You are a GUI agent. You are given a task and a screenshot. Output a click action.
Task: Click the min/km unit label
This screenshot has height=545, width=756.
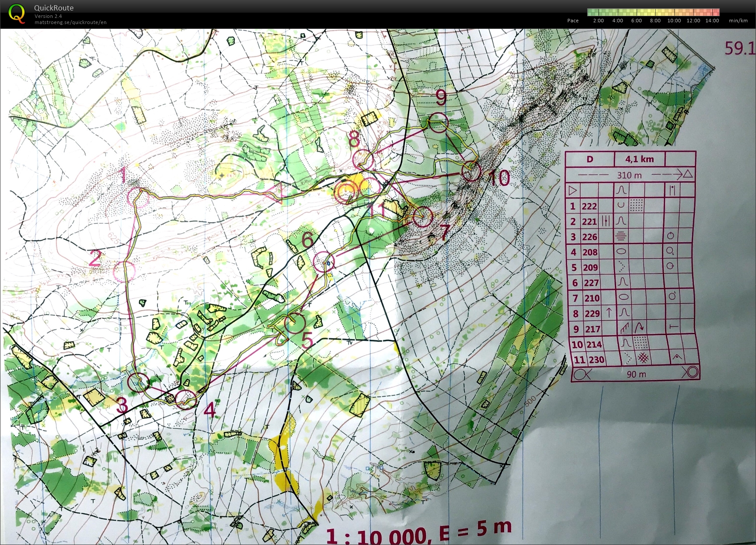[738, 21]
